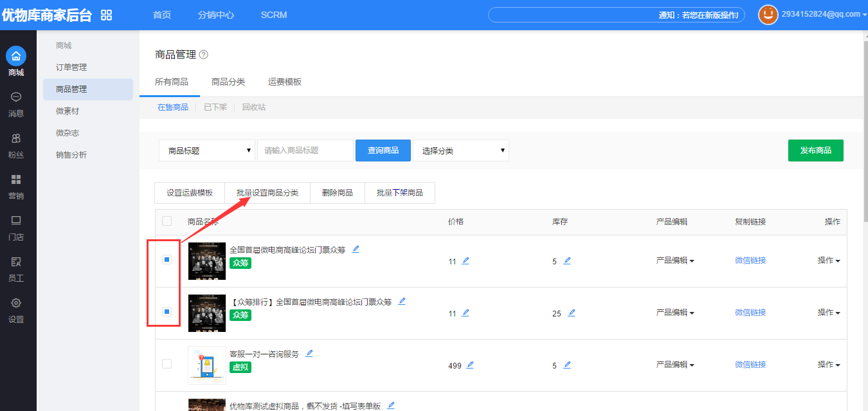Click the help question mark beside 商品管理
The height and width of the screenshot is (411, 868).
click(204, 55)
